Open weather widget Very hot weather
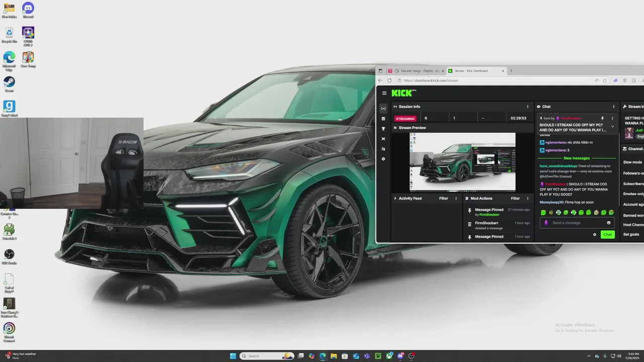Screen dimensions: 644x362 (20, 356)
